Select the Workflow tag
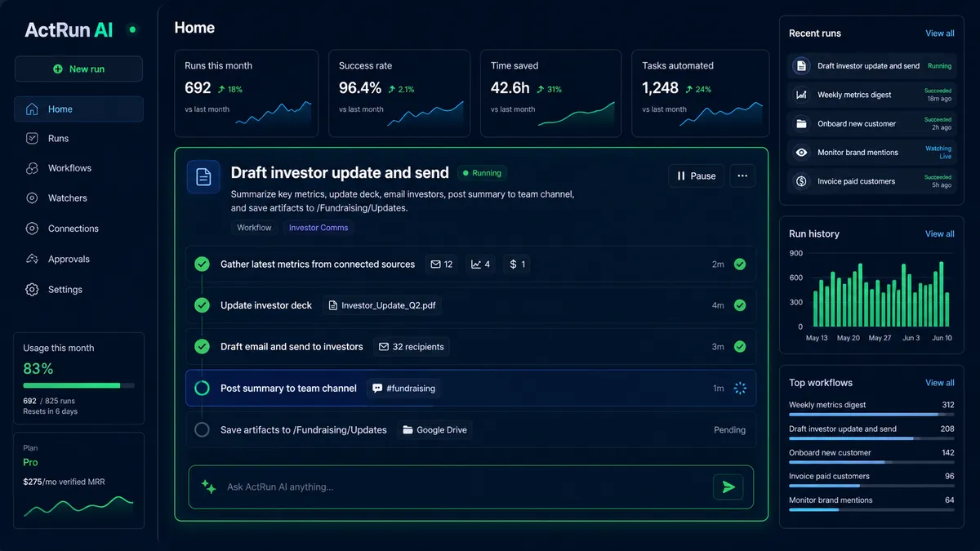 click(x=254, y=228)
